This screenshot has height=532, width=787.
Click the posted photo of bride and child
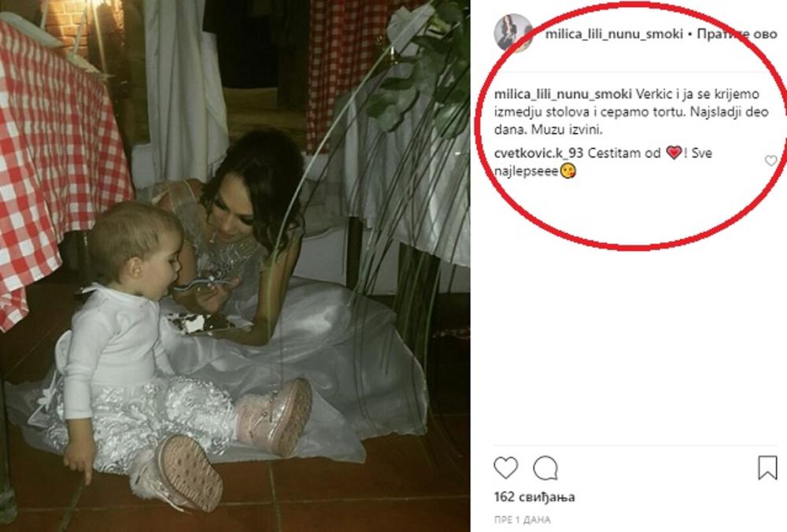(x=235, y=266)
